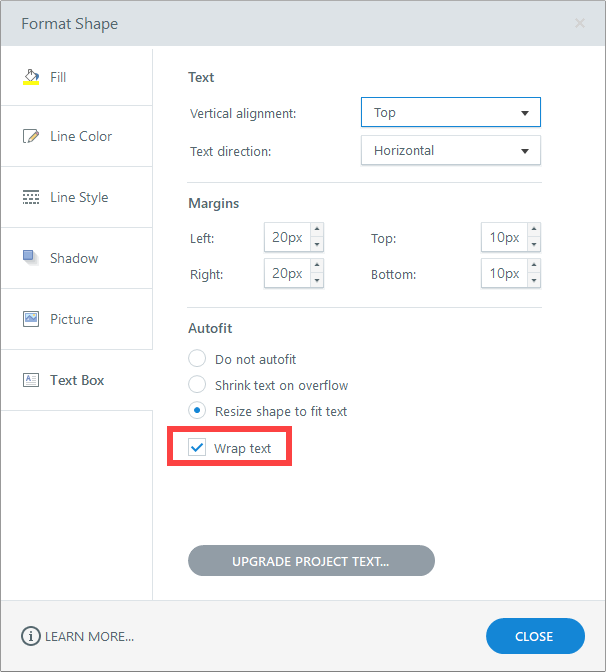
Task: Switch to the Shadow tab label
Action: (x=74, y=258)
